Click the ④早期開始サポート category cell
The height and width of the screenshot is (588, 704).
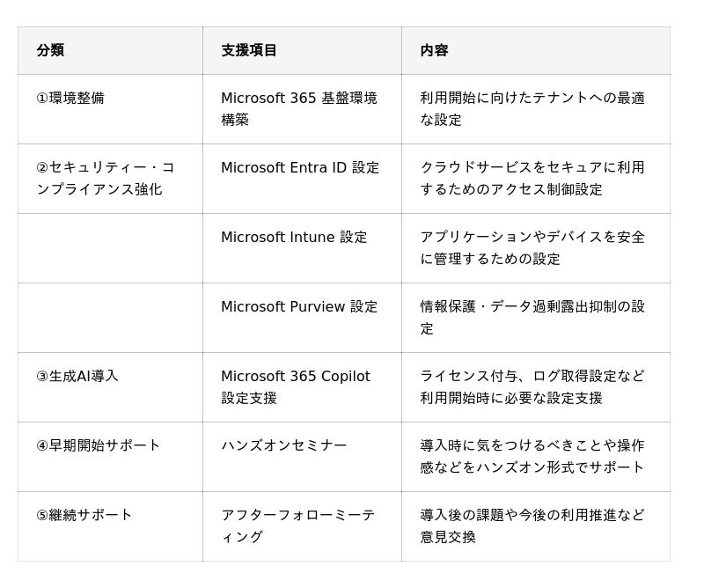(99, 445)
